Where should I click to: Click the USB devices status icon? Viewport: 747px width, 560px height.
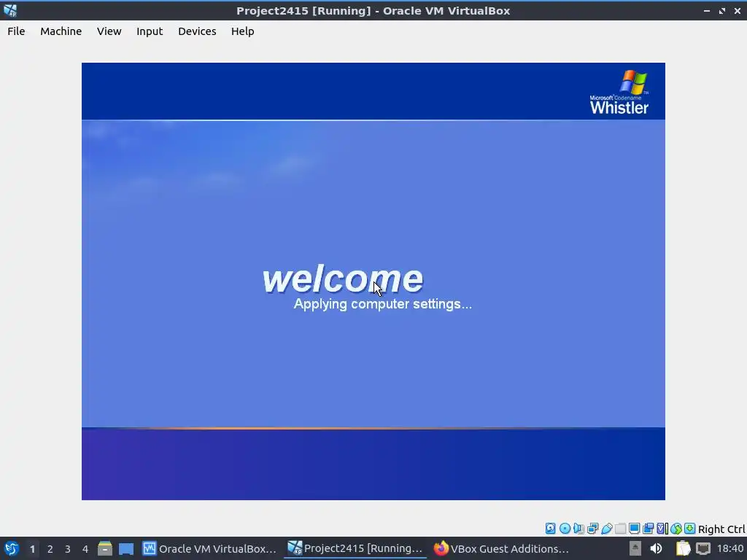pos(606,529)
